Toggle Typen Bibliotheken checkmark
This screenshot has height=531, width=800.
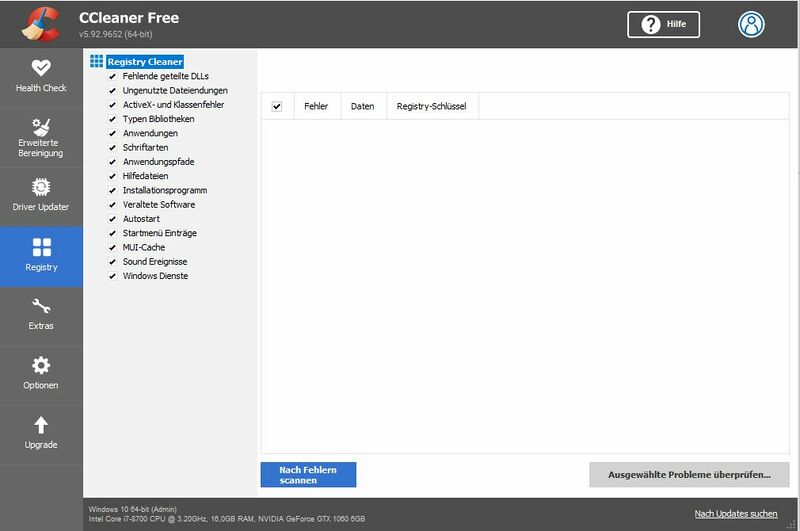112,119
